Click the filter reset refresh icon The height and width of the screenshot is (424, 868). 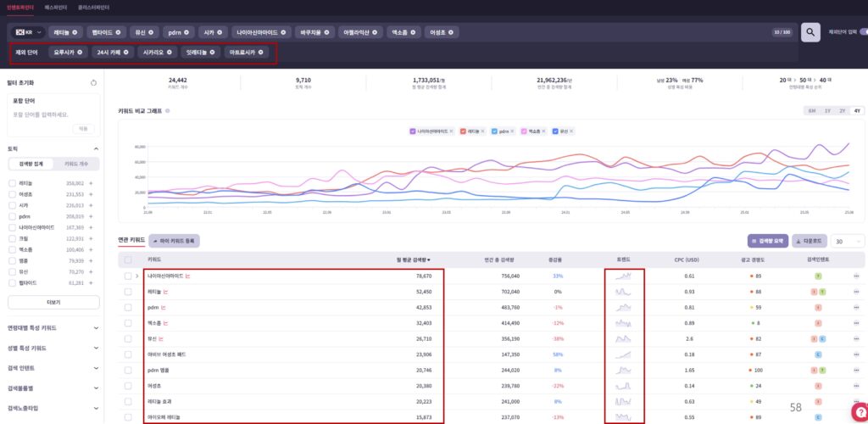(x=94, y=83)
